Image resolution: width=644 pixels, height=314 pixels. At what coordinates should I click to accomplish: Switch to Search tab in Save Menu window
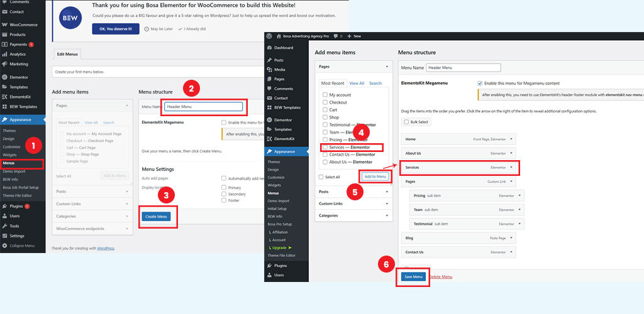[375, 84]
